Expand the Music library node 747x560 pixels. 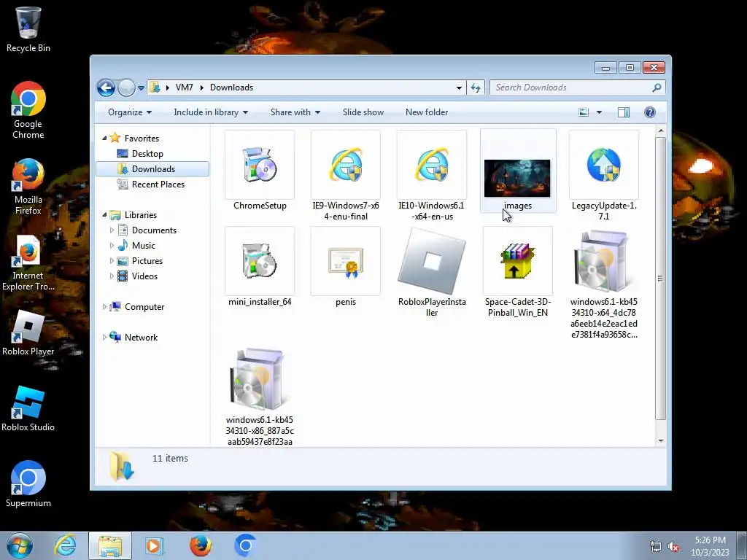pos(112,246)
